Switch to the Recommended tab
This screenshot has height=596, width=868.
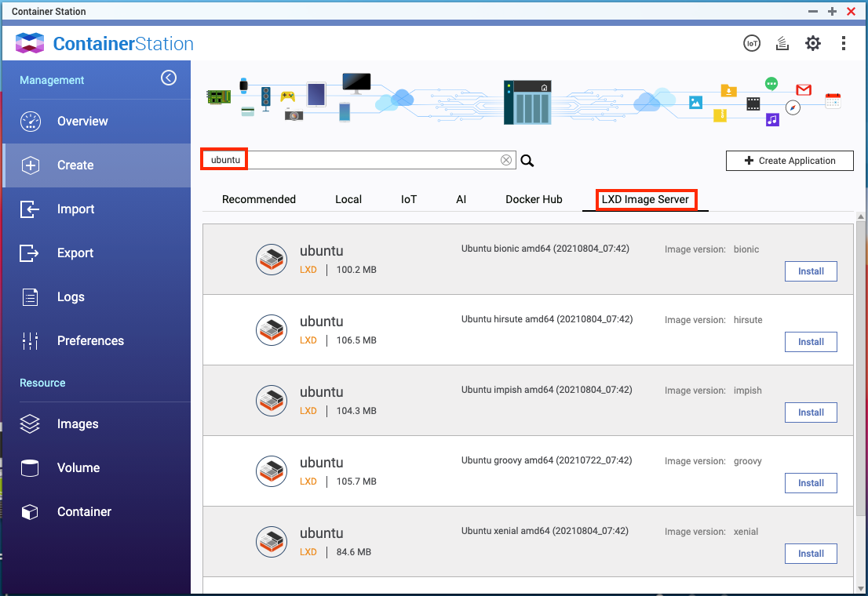(259, 199)
